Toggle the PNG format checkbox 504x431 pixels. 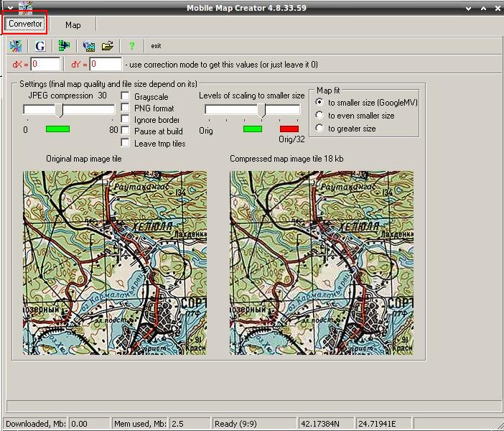pyautogui.click(x=126, y=108)
